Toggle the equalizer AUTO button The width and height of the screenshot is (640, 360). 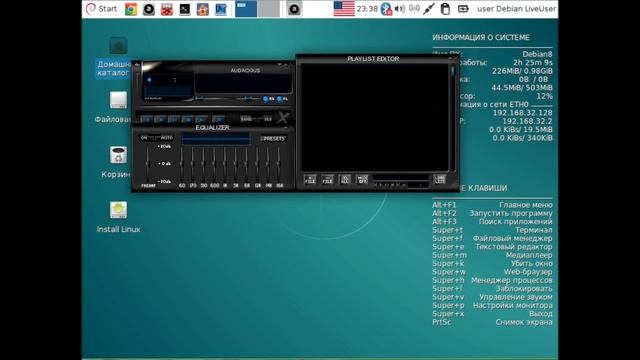(167, 138)
